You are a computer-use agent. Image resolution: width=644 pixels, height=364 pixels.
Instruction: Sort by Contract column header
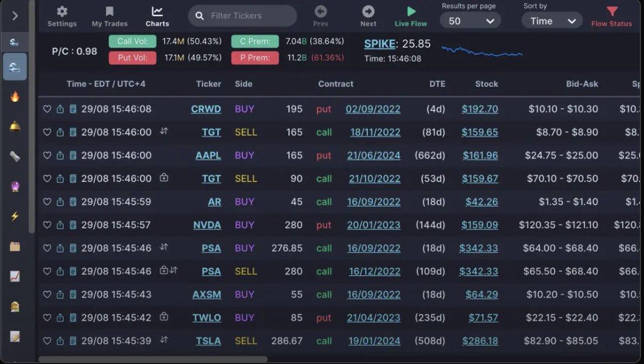(336, 84)
